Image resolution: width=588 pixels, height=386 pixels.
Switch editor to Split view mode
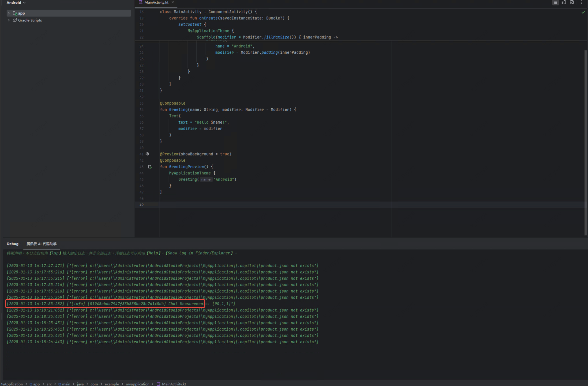pyautogui.click(x=563, y=2)
